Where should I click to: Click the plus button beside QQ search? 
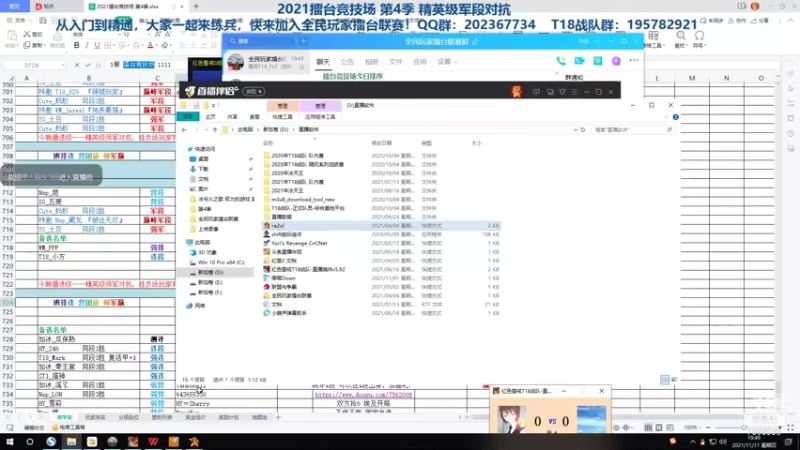303,41
